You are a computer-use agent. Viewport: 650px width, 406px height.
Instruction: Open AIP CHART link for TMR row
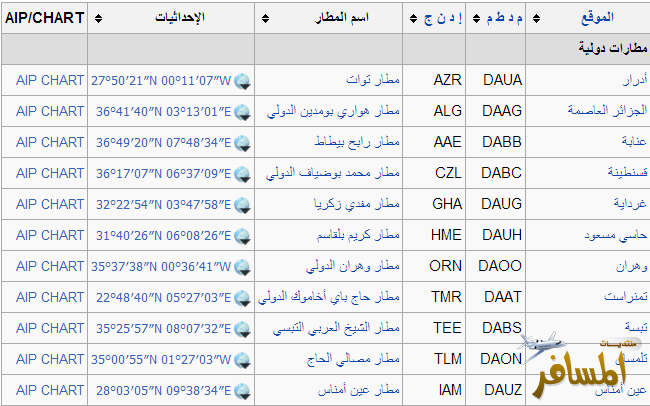click(50, 297)
